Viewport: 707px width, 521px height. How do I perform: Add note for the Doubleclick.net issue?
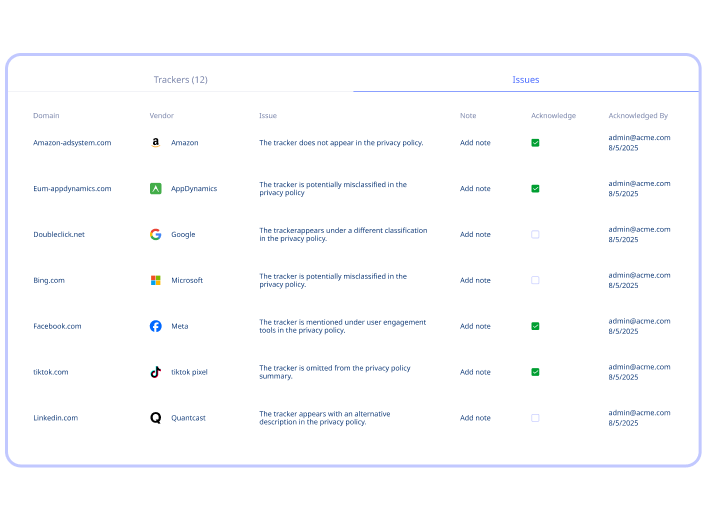tap(475, 235)
